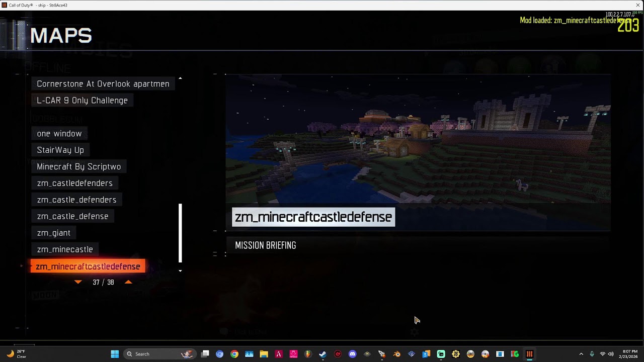Pick the StairWay Up map
This screenshot has height=362, width=644.
(x=60, y=150)
